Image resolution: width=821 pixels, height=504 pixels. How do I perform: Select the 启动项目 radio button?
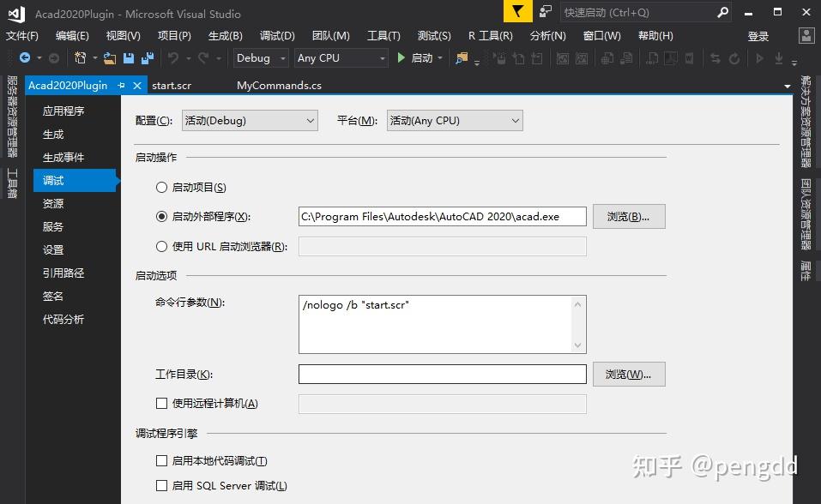[160, 187]
